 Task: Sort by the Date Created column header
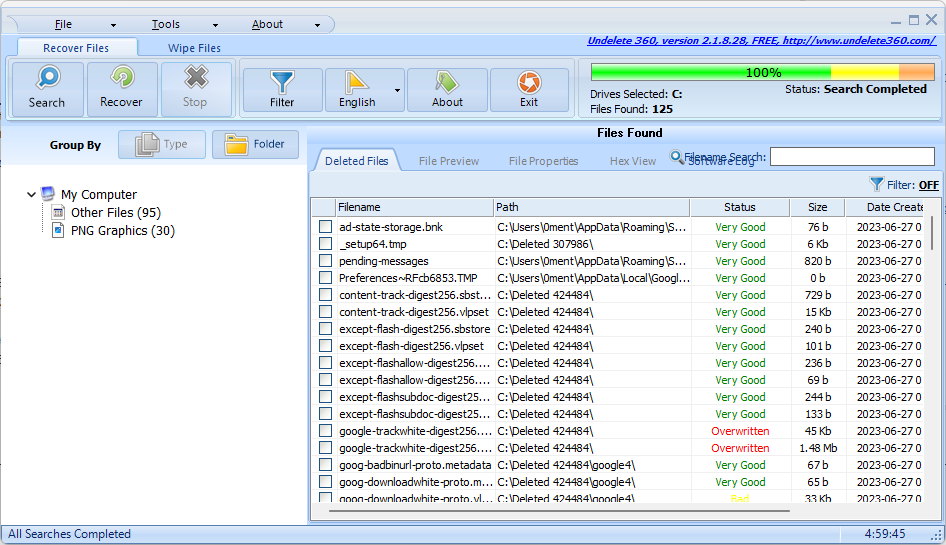[885, 207]
